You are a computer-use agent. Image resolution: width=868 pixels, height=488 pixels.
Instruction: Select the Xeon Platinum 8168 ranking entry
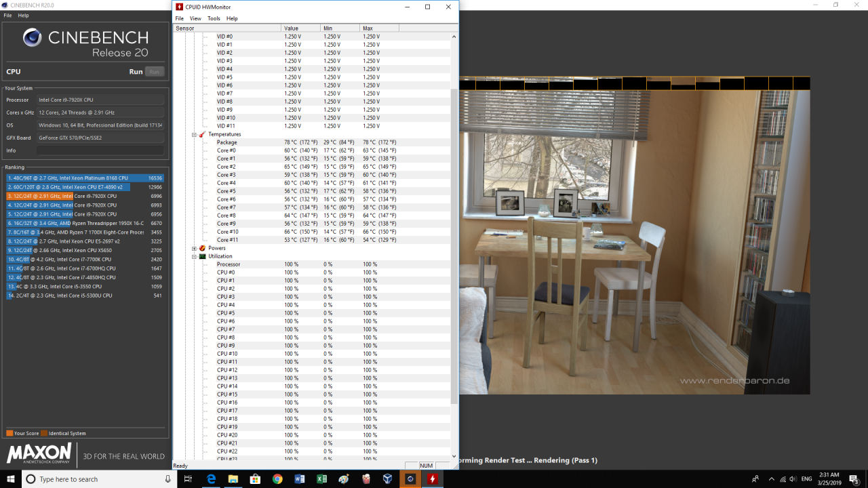[x=85, y=178]
